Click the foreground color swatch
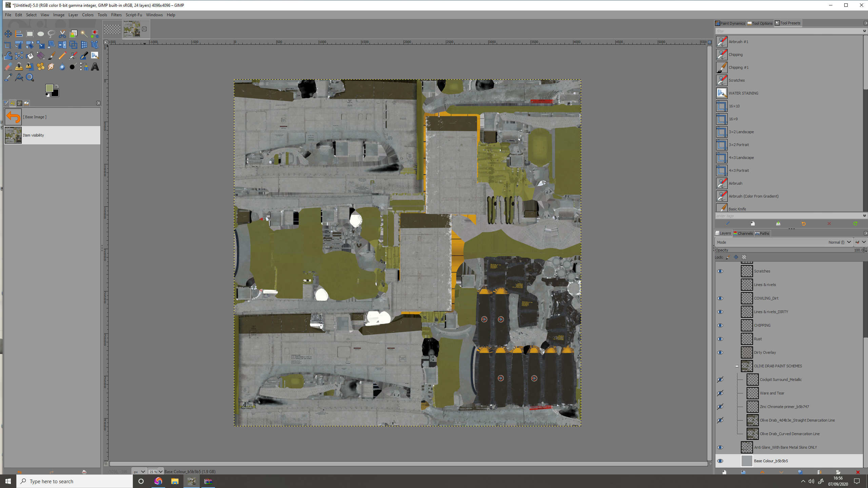Screen dimensions: 868x488 coord(49,88)
